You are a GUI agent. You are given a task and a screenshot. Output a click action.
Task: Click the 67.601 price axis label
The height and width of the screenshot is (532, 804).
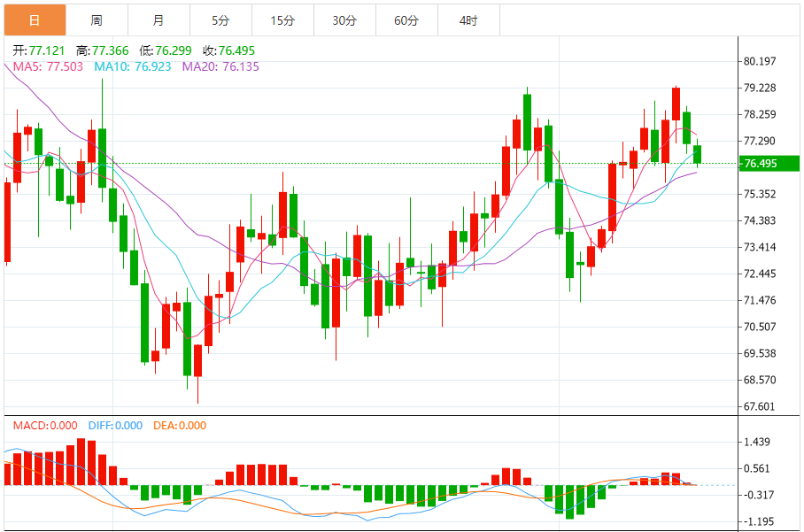tap(760, 407)
